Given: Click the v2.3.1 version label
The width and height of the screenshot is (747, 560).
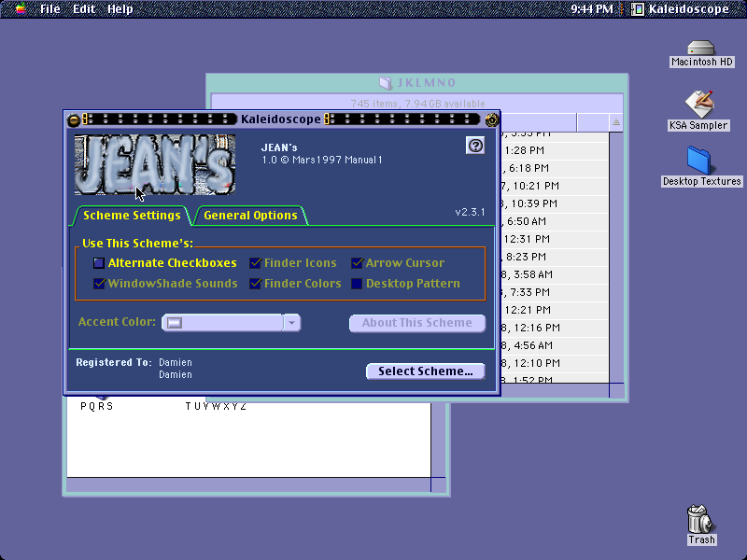Looking at the screenshot, I should (470, 212).
